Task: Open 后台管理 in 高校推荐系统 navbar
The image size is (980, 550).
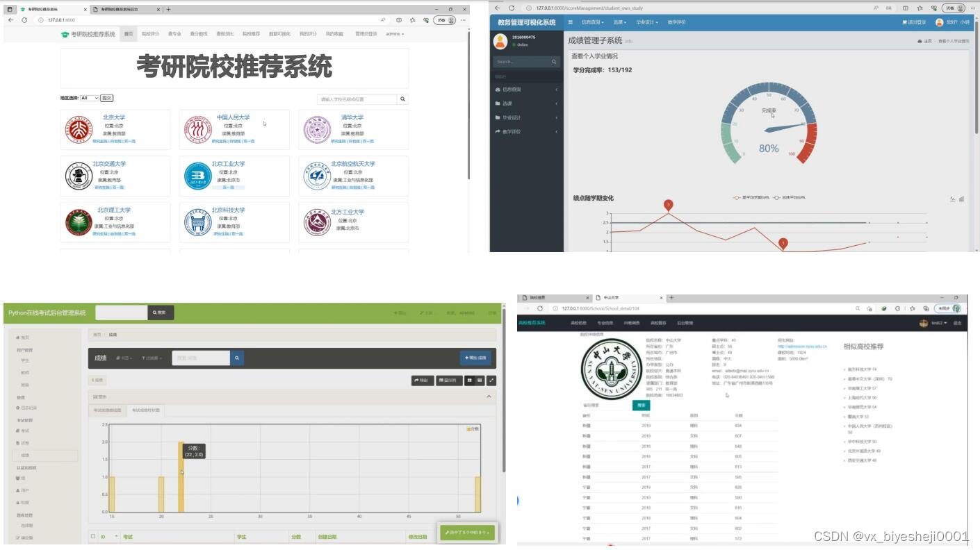Action: (685, 323)
